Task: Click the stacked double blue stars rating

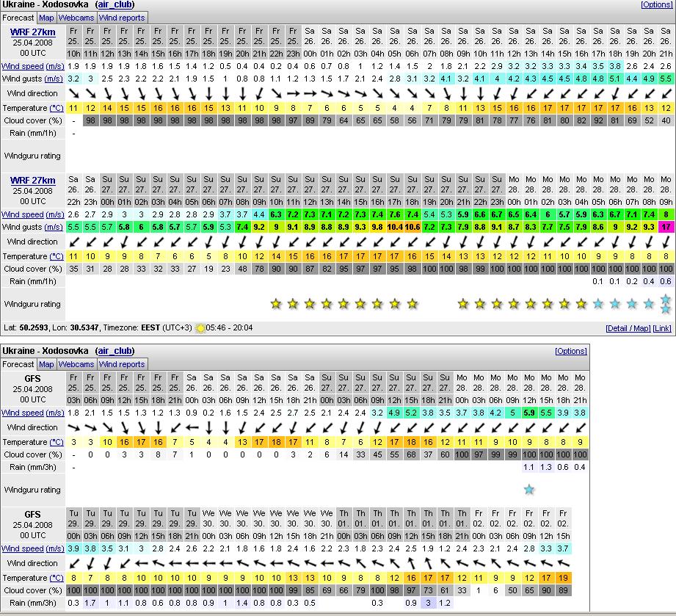Action: [665, 304]
